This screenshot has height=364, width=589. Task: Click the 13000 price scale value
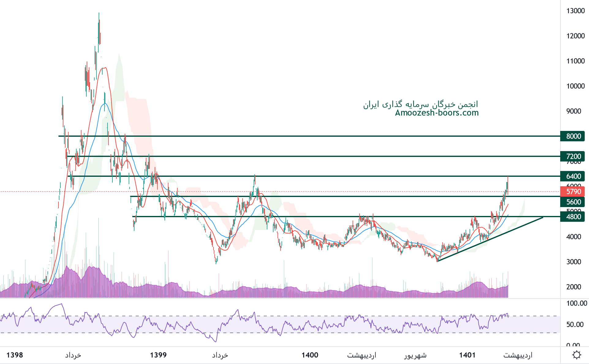point(575,11)
